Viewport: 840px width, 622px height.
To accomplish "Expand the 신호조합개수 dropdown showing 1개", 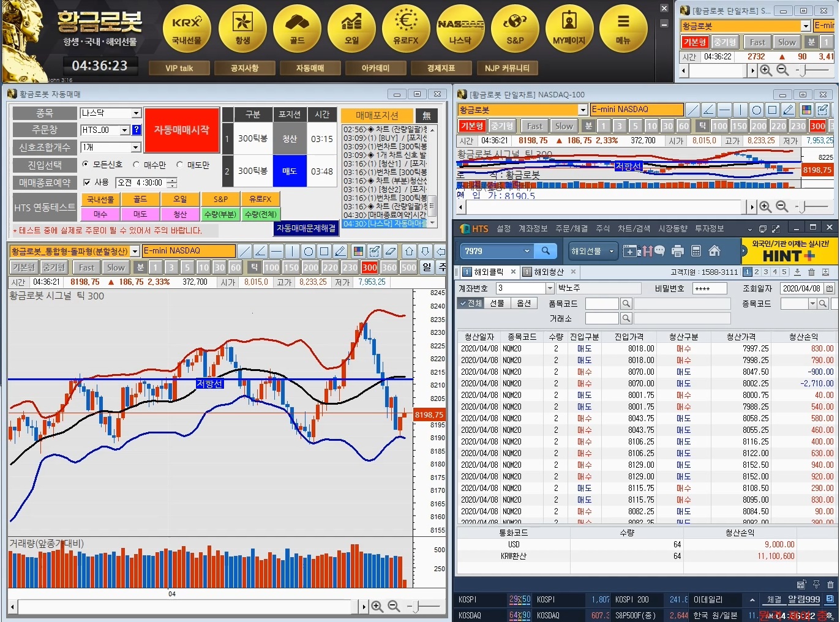I will (x=137, y=148).
